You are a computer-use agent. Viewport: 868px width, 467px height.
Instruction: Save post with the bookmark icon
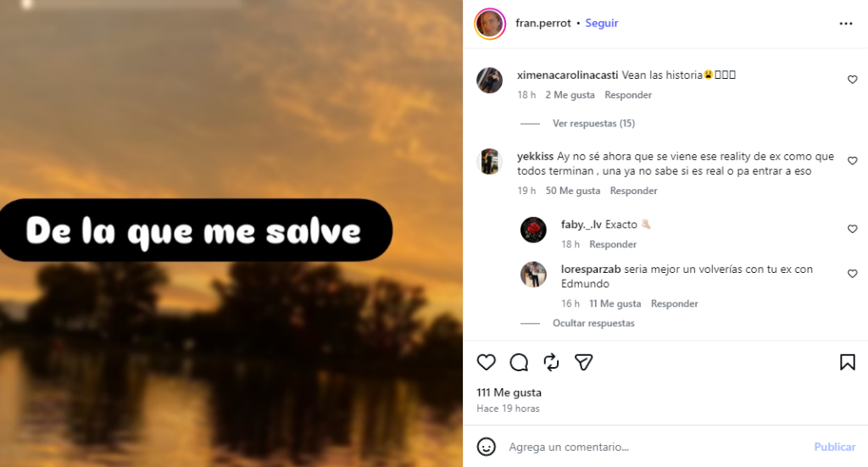pos(848,363)
